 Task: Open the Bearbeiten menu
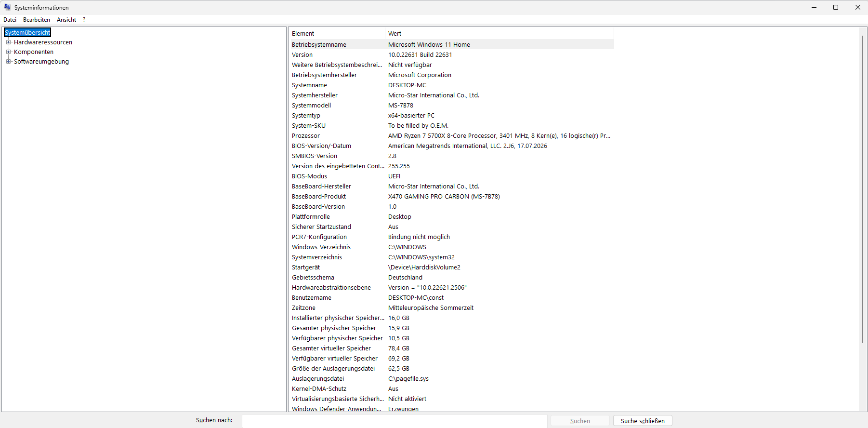[37, 20]
